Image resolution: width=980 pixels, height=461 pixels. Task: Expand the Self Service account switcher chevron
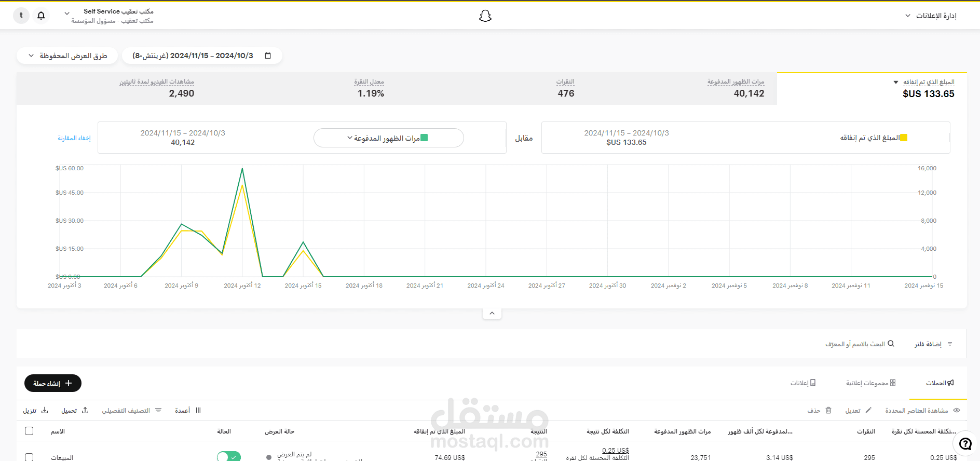point(67,13)
